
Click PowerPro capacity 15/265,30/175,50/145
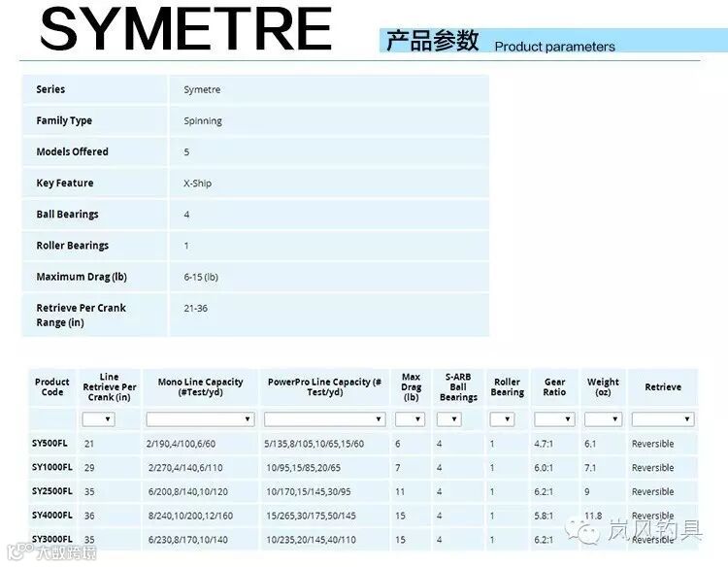pos(311,516)
